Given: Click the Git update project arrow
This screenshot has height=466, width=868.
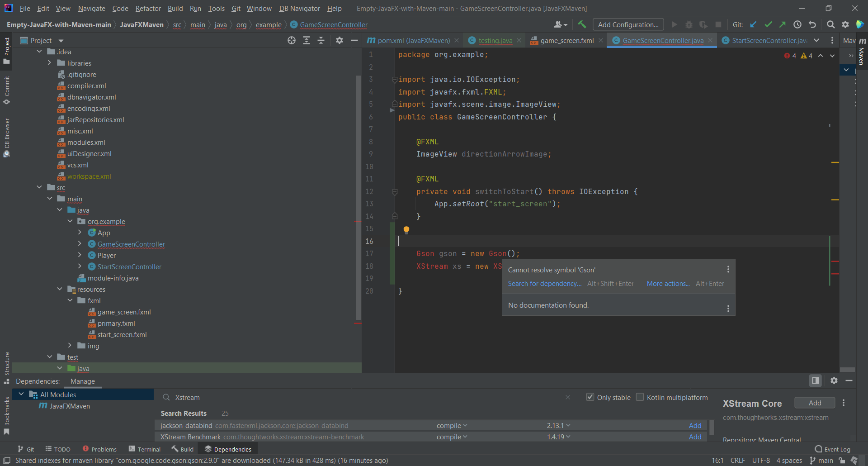Looking at the screenshot, I should click(753, 24).
